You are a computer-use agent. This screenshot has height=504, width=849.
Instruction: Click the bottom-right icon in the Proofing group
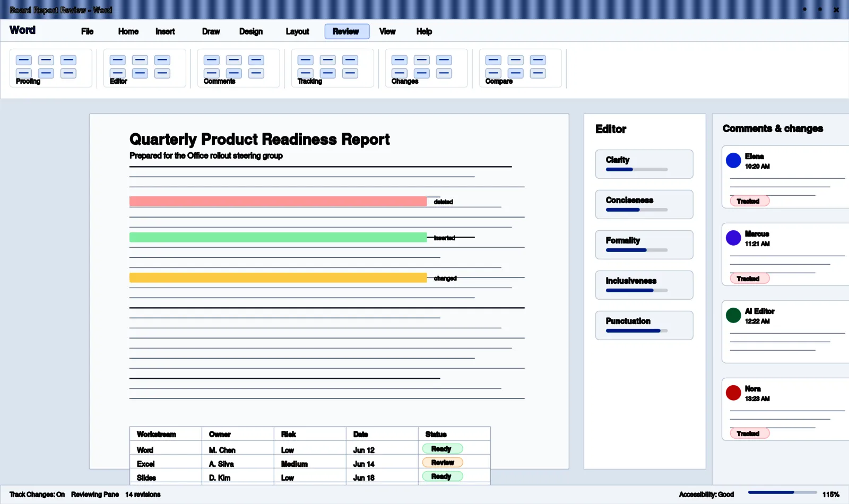tap(68, 73)
